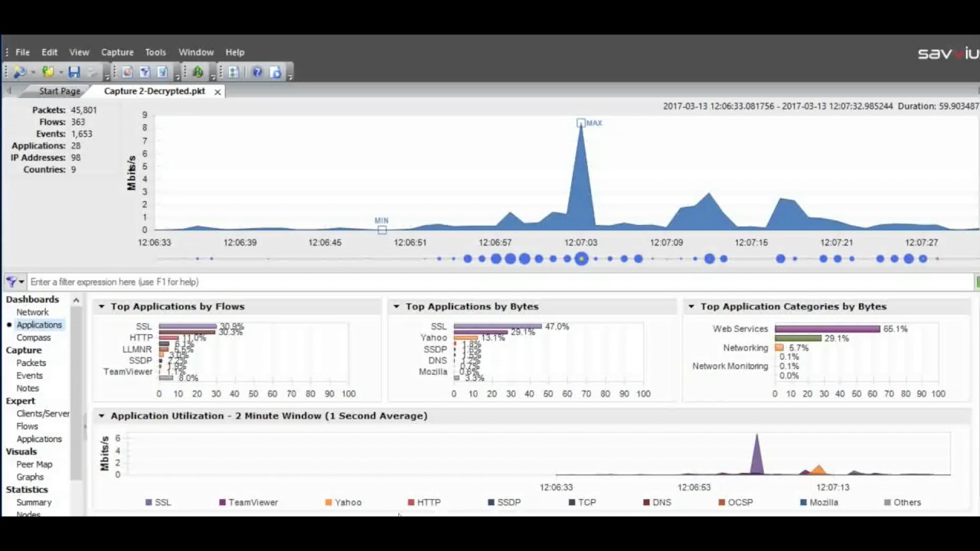Open Summary under Statistics
The image size is (980, 551).
34,503
